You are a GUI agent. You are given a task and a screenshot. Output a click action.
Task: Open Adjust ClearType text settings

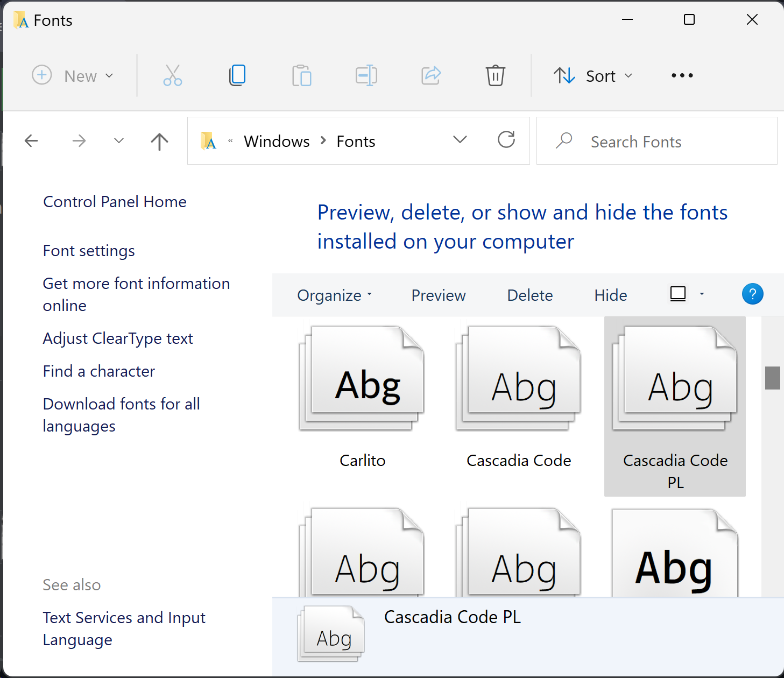[x=118, y=338]
